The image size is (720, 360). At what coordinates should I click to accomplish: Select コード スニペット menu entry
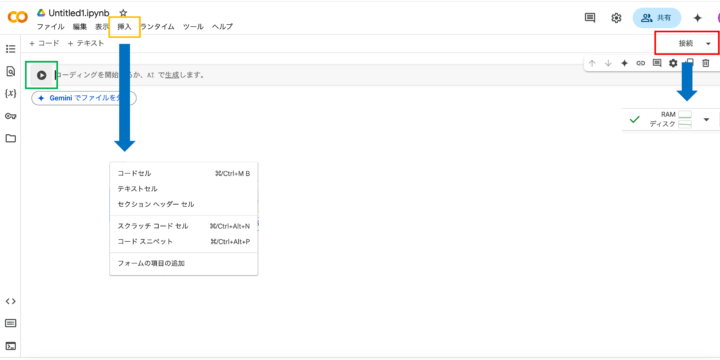(184, 242)
